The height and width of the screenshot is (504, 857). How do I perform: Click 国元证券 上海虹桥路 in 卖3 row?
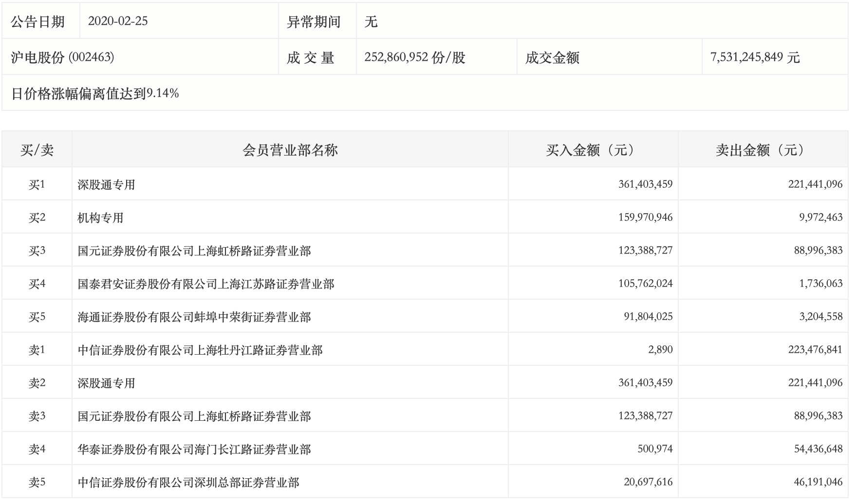[x=194, y=416]
